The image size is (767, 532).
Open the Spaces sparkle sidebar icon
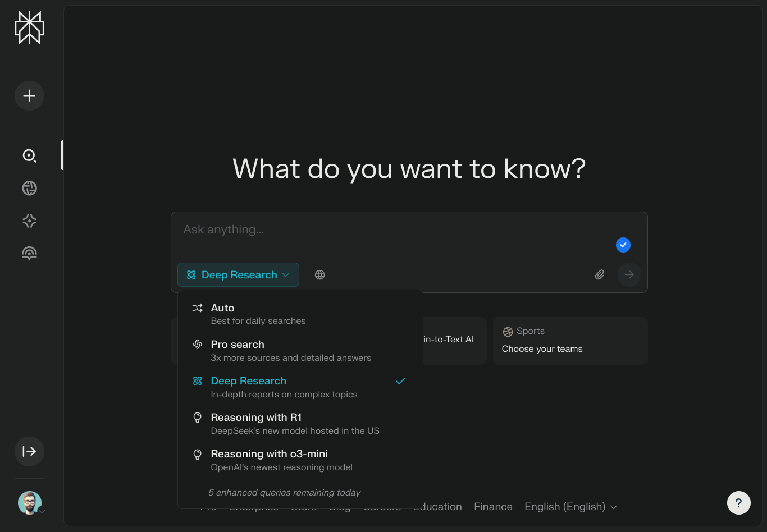coord(29,221)
